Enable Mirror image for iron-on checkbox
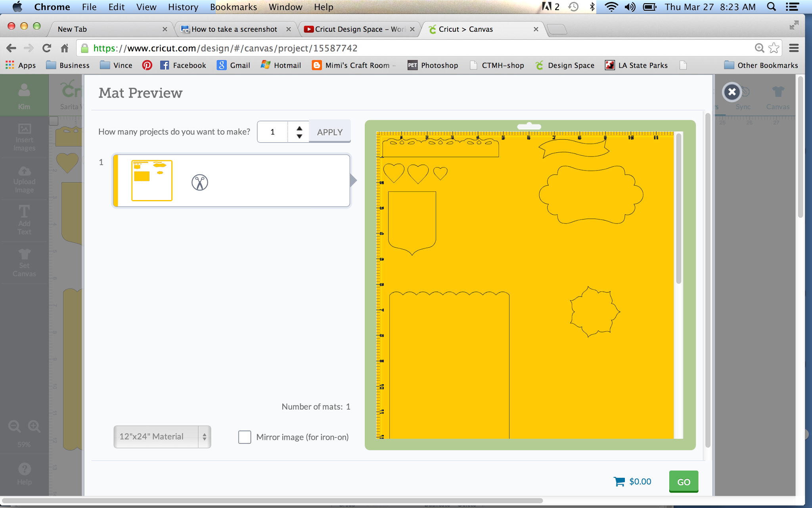812x508 pixels. coord(245,437)
